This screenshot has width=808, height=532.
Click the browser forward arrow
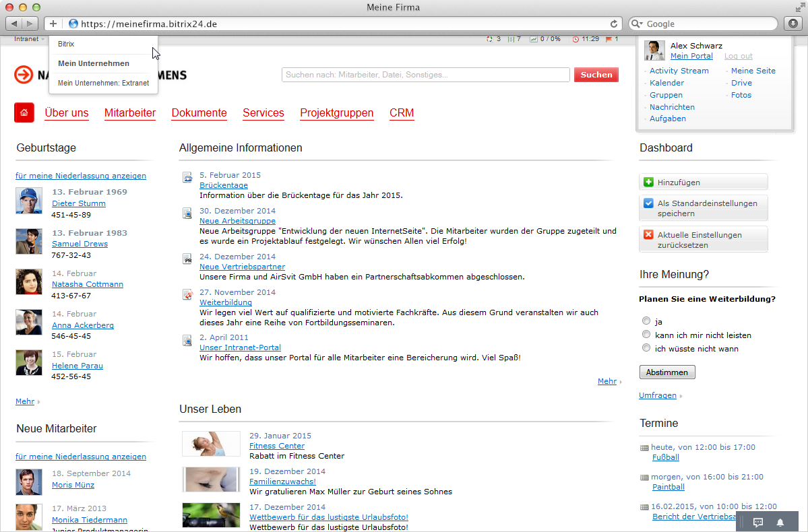pyautogui.click(x=30, y=24)
